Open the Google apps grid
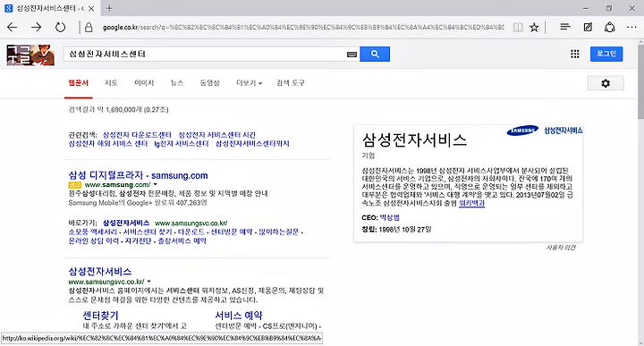Image resolution: width=644 pixels, height=346 pixels. tap(575, 54)
